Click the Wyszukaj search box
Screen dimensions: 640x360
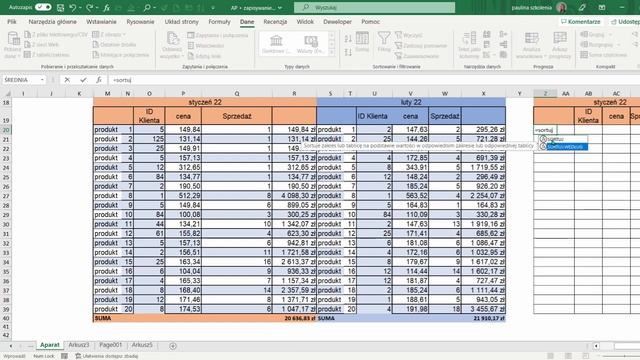(x=374, y=7)
